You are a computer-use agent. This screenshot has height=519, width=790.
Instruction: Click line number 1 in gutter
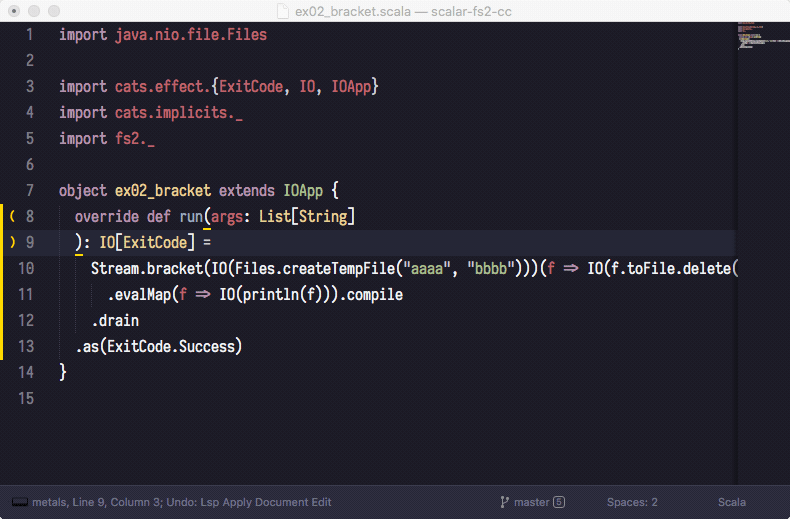coord(30,34)
